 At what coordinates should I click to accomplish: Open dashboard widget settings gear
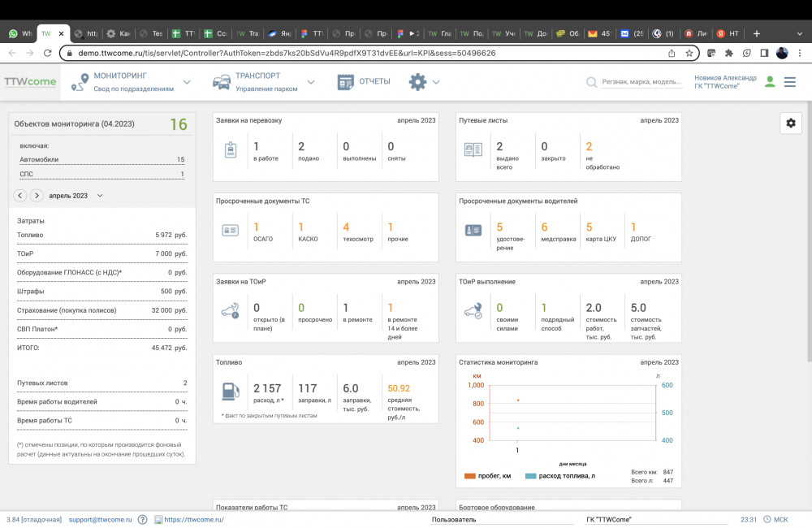tap(791, 123)
